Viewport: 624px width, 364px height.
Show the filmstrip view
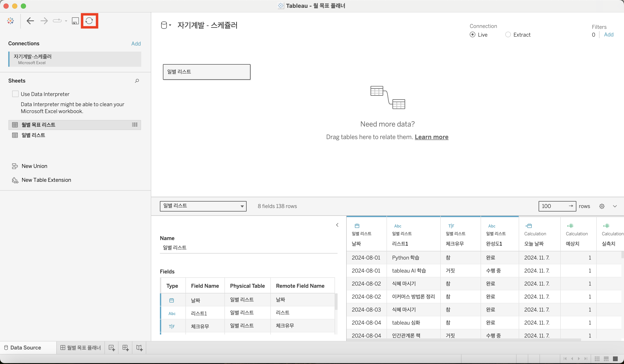606,359
